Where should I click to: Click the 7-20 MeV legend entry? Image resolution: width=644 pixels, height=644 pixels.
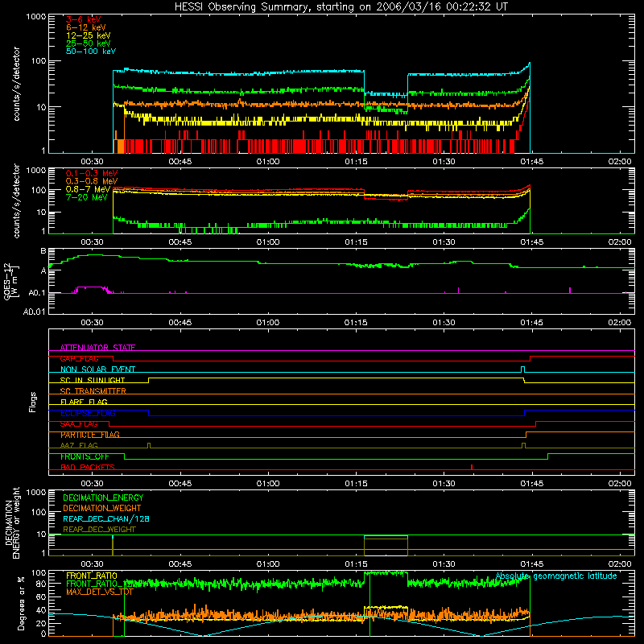coord(87,197)
